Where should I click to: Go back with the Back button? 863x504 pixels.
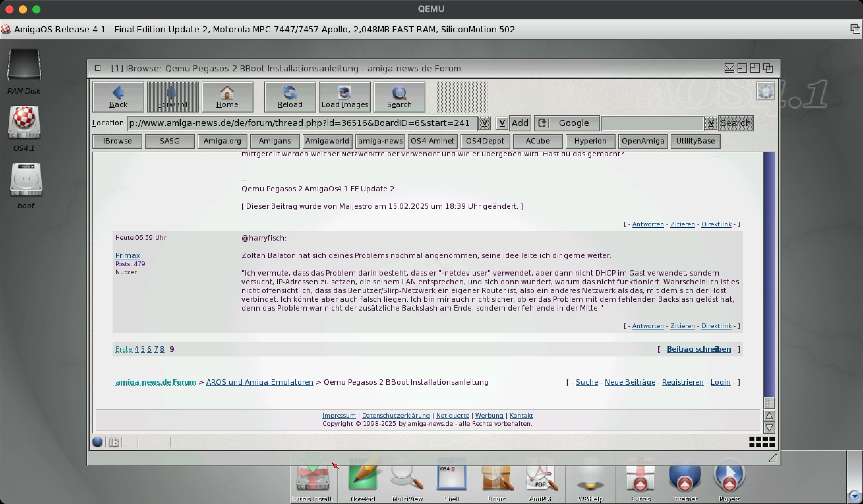point(118,97)
